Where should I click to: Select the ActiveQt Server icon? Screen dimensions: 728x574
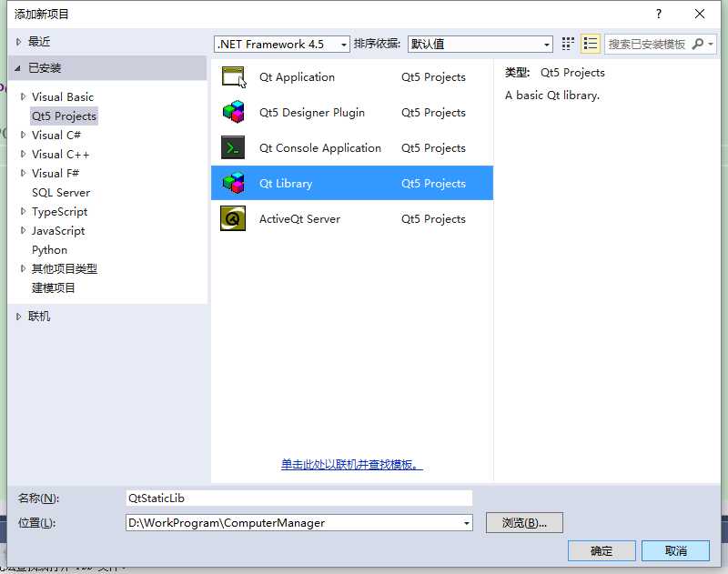point(233,218)
